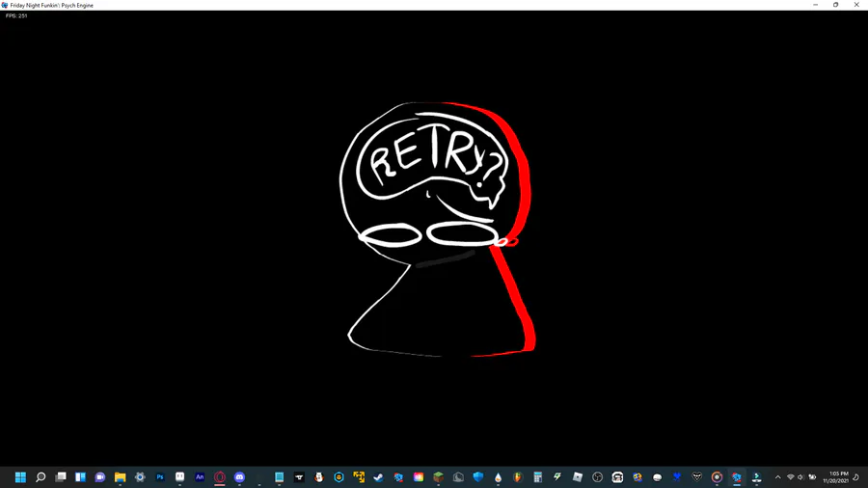Viewport: 868px width, 488px height.
Task: Open the white square-face app icon
Action: point(180,477)
